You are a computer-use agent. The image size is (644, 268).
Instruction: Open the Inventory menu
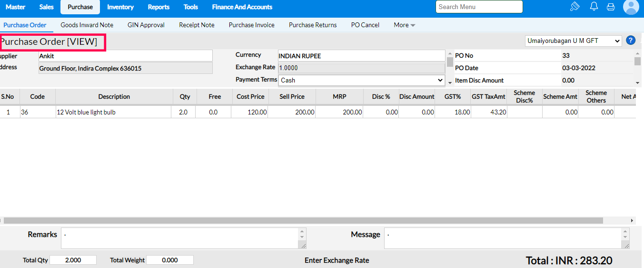coord(120,7)
